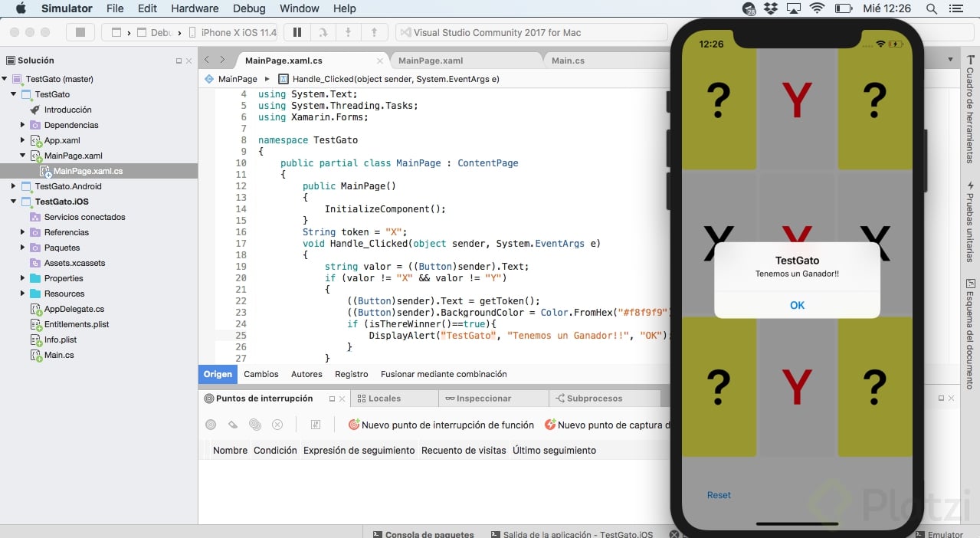Tap OK on the TestGato alert
980x538 pixels.
(x=797, y=305)
